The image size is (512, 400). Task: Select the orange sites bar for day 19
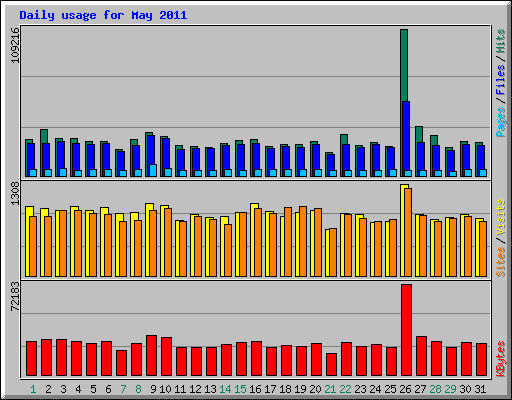[x=303, y=242]
